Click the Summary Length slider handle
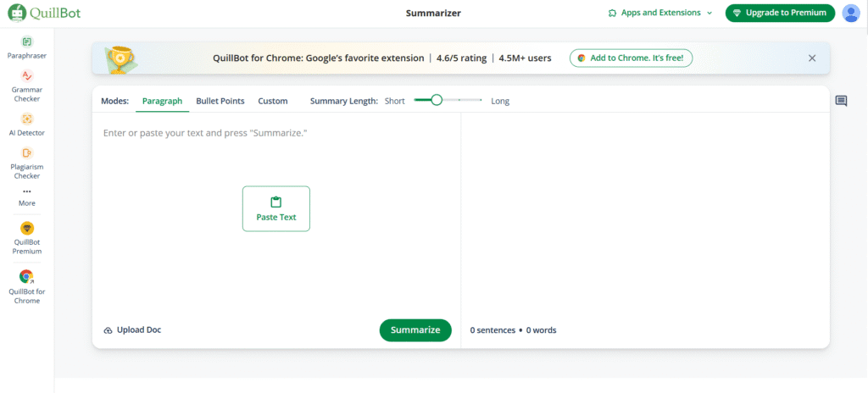 pyautogui.click(x=437, y=100)
